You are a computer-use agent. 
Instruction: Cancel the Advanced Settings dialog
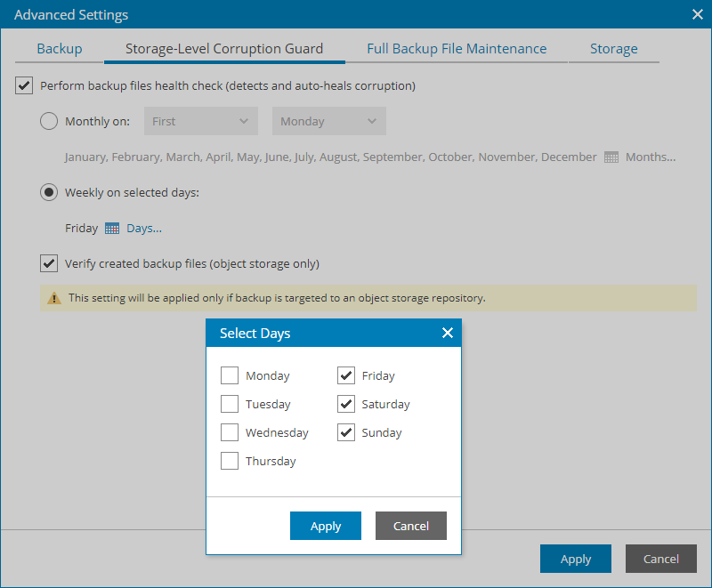pos(660,559)
